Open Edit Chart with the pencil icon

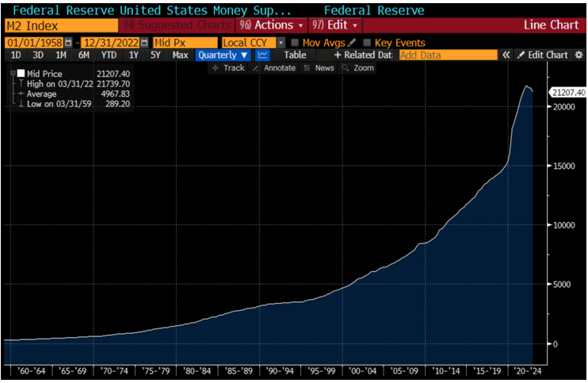pyautogui.click(x=543, y=56)
